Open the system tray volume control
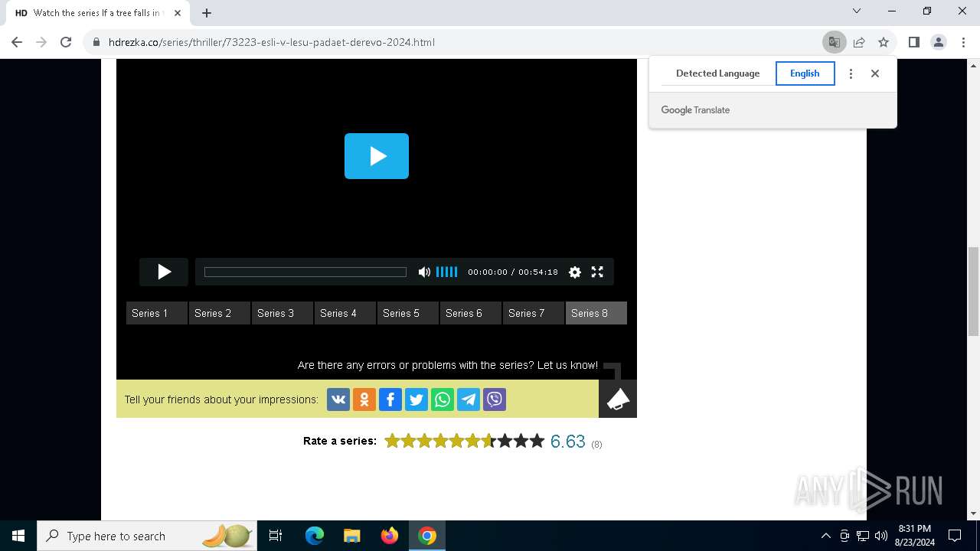 [881, 536]
